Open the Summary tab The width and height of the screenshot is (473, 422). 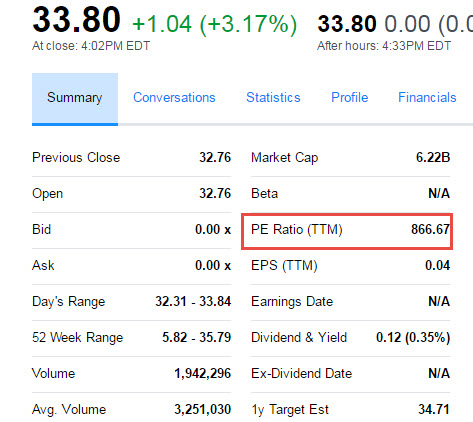pos(75,98)
